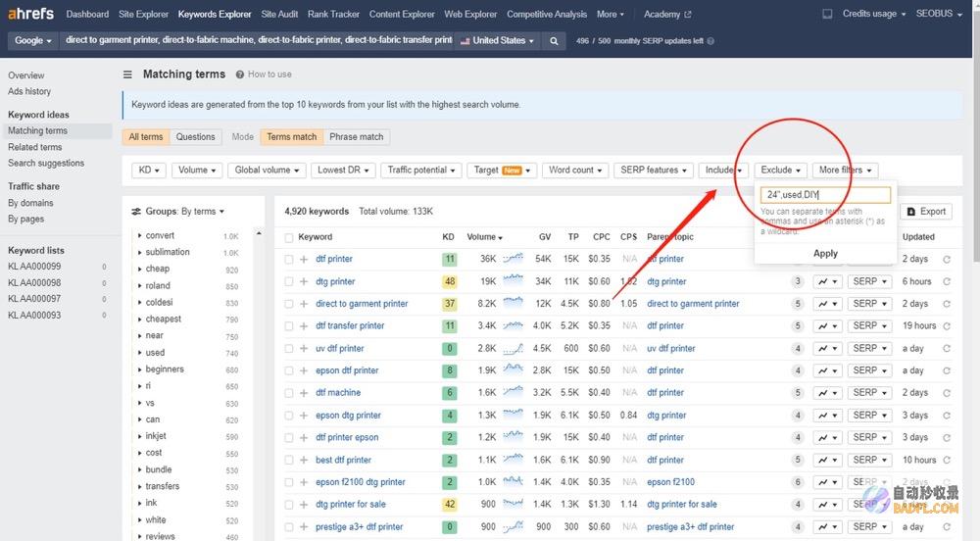The width and height of the screenshot is (980, 541).
Task: Open the United States country dropdown
Action: pyautogui.click(x=497, y=40)
